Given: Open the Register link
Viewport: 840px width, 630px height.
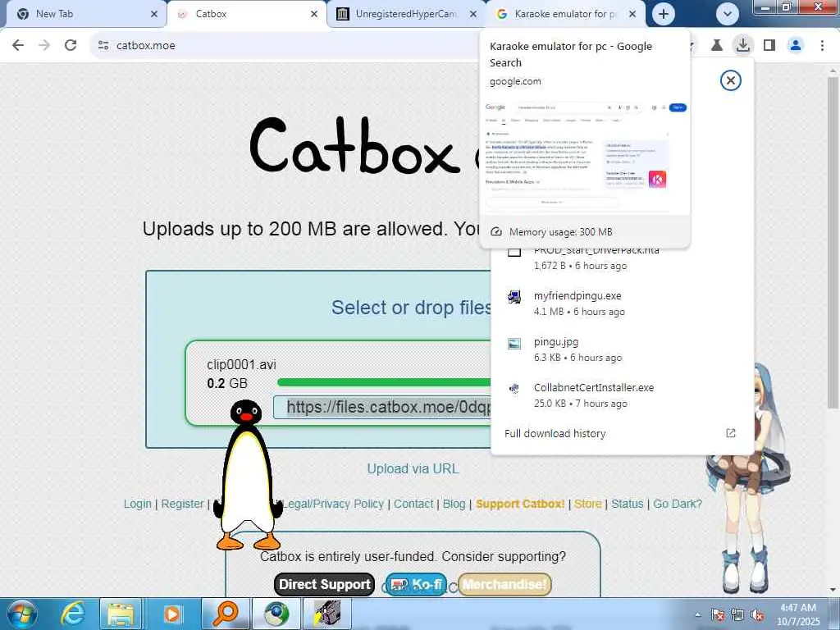Looking at the screenshot, I should 183,504.
